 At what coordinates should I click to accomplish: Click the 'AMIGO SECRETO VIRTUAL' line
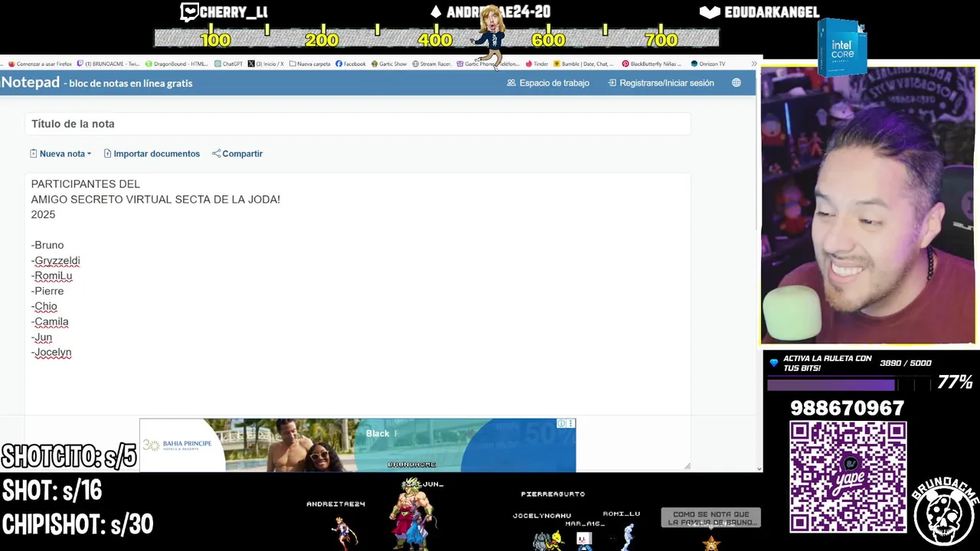point(155,199)
